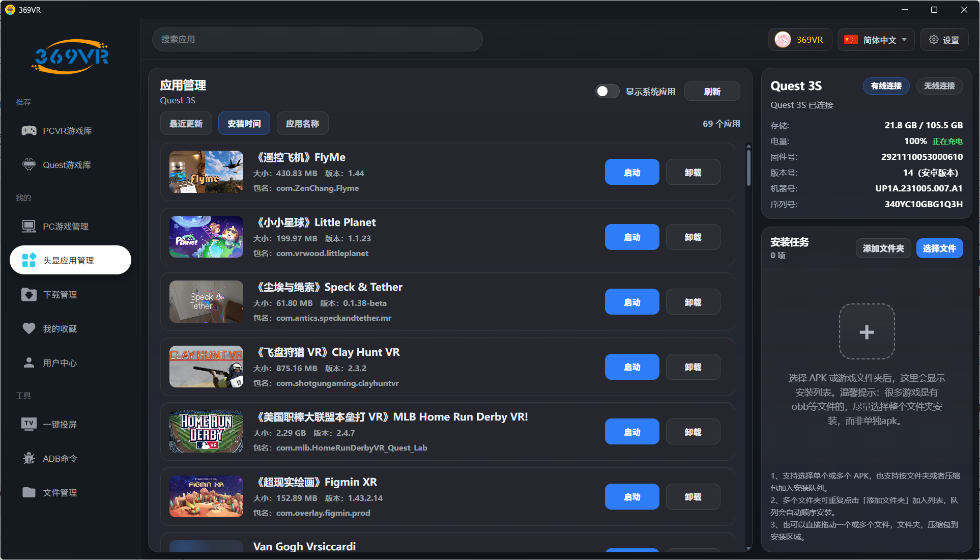Click the Quest headset icon in sidebar

[29, 164]
